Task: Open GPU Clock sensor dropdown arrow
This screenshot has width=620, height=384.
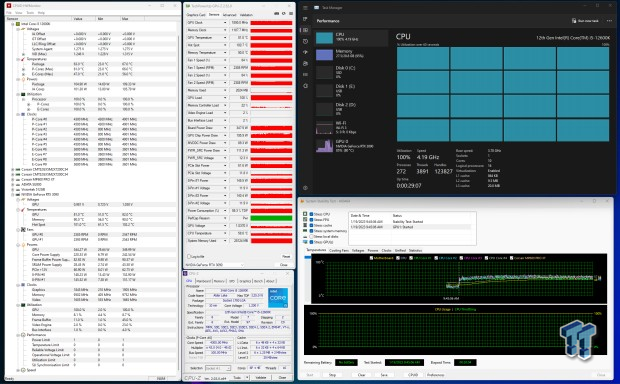Action: 225,23
